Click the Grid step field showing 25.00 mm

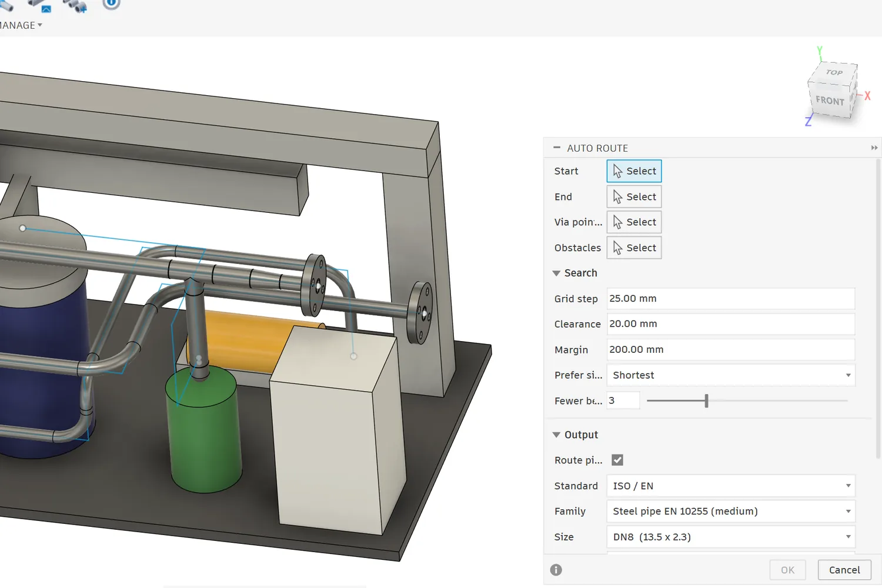coord(731,299)
